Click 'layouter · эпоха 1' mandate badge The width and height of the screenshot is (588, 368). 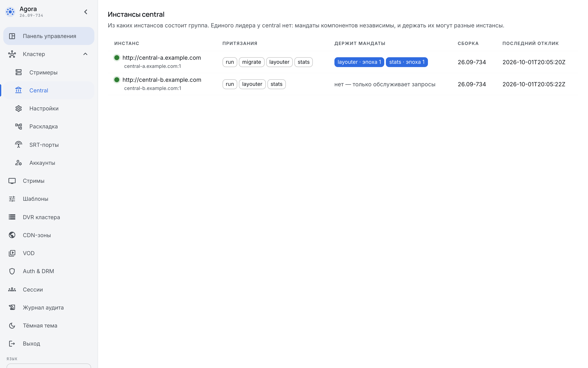pyautogui.click(x=359, y=62)
